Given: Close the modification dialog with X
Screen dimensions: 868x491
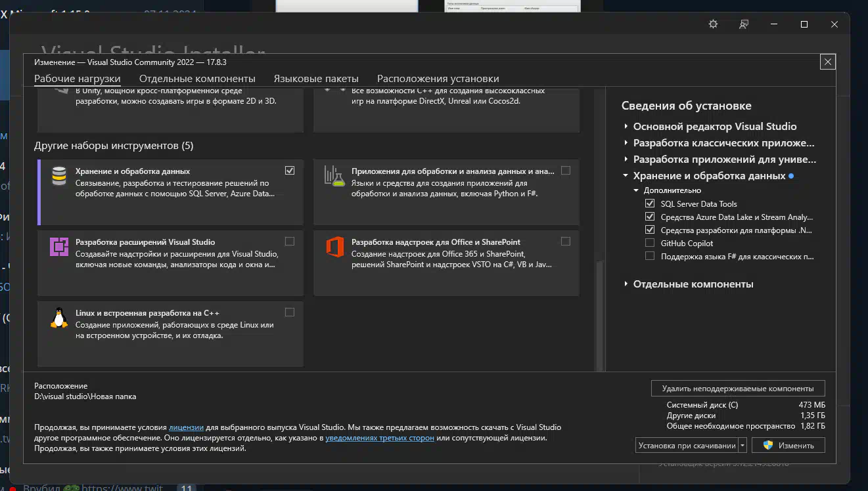Looking at the screenshot, I should click(x=827, y=62).
